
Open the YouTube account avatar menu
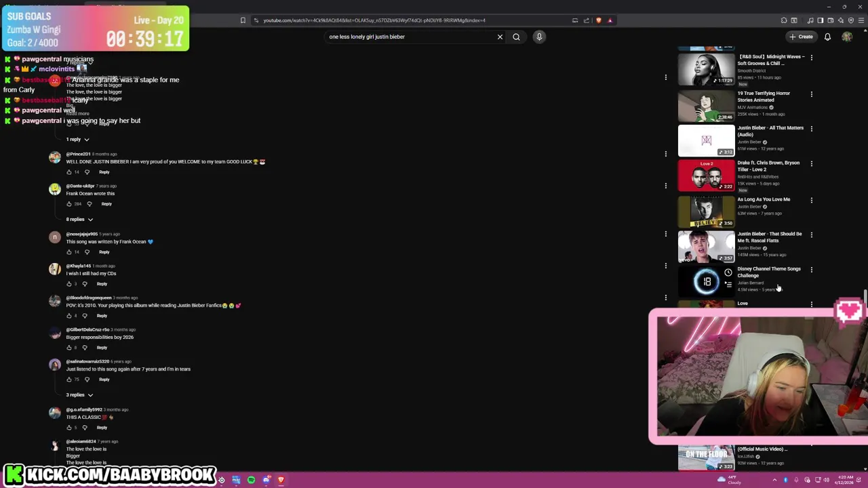point(847,37)
